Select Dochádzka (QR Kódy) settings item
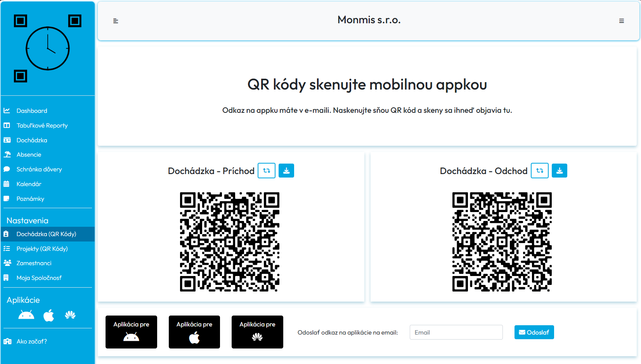 click(x=48, y=234)
